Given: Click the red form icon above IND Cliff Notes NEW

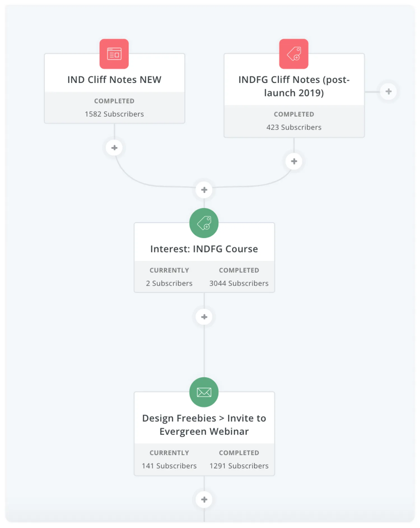Looking at the screenshot, I should (114, 54).
